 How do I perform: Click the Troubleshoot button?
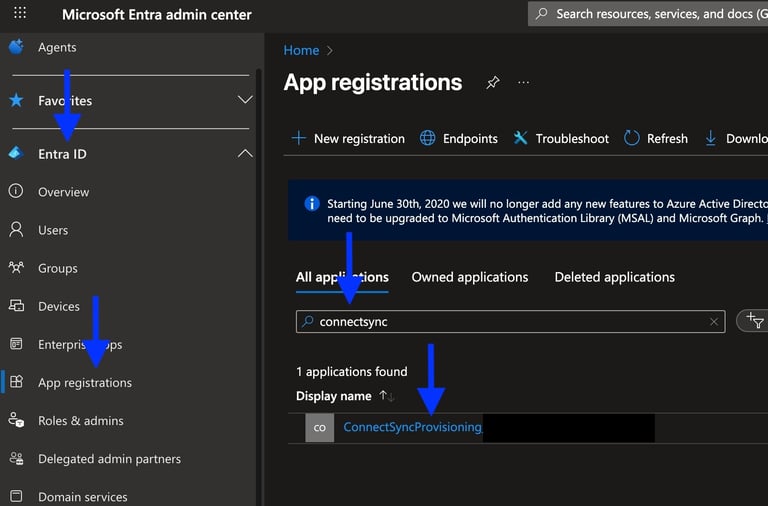click(561, 139)
